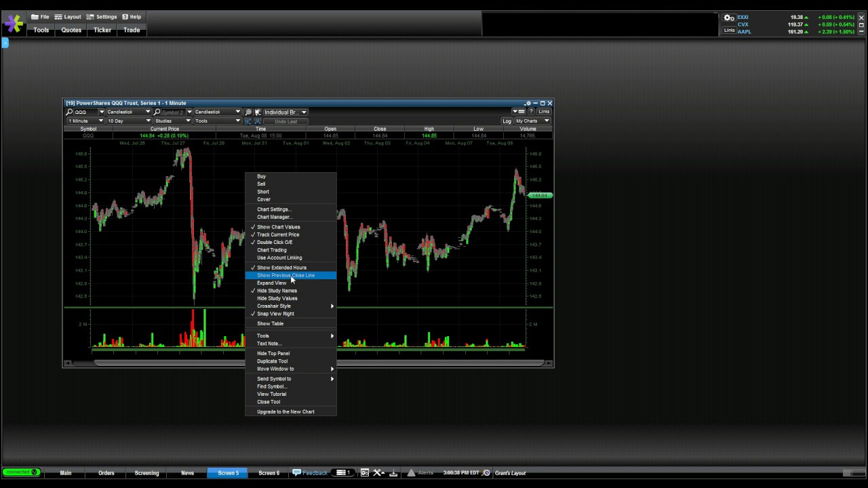Open the My Charts dropdown
Screen dimensions: 868x488
pyautogui.click(x=532, y=121)
